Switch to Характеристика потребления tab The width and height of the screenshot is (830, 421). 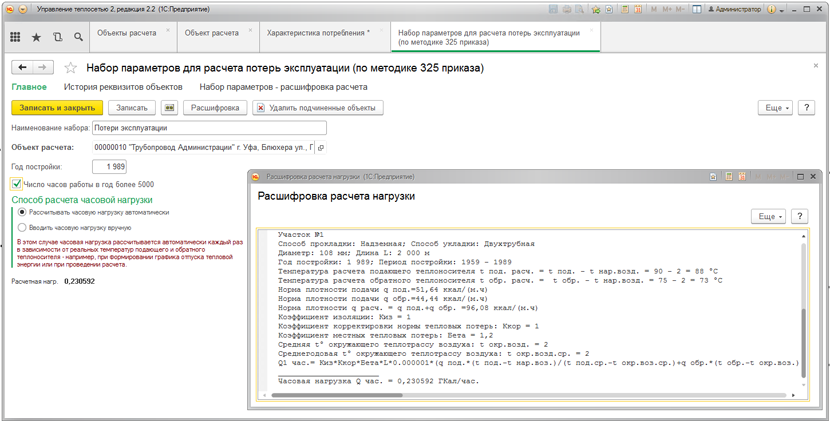(x=317, y=33)
